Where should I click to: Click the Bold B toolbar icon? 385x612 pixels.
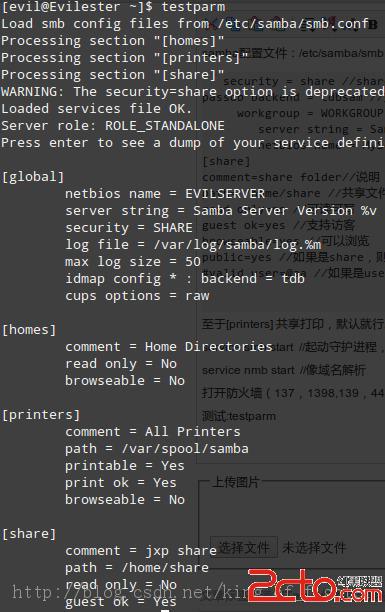(x=373, y=24)
